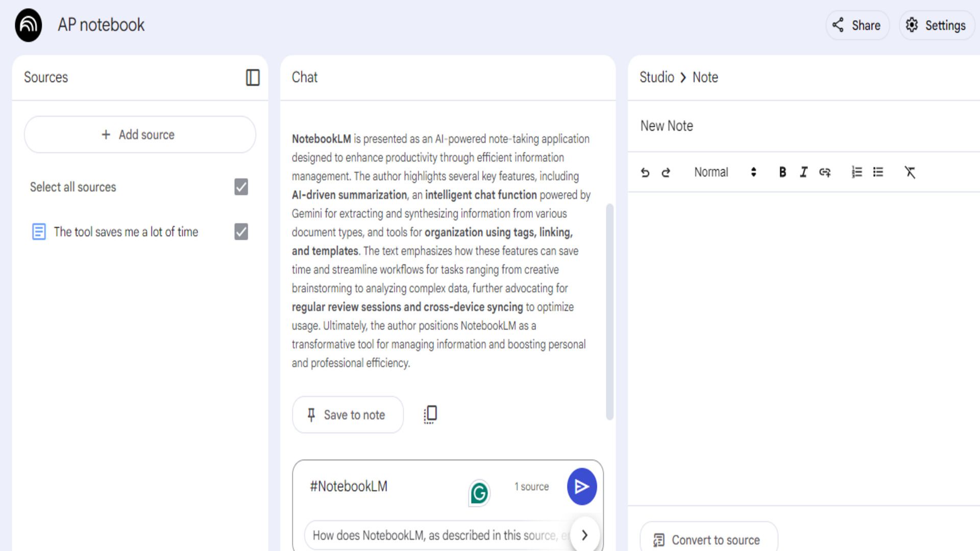
Task: Uncheck Select all sources checkbox
Action: tap(241, 187)
